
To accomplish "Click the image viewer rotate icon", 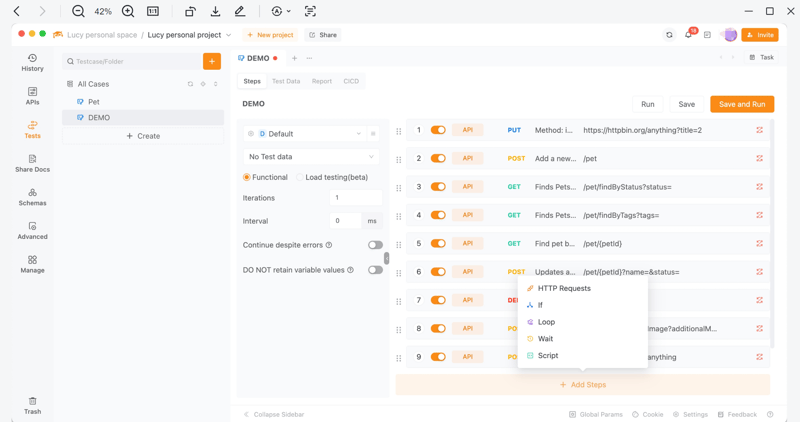I will [190, 11].
